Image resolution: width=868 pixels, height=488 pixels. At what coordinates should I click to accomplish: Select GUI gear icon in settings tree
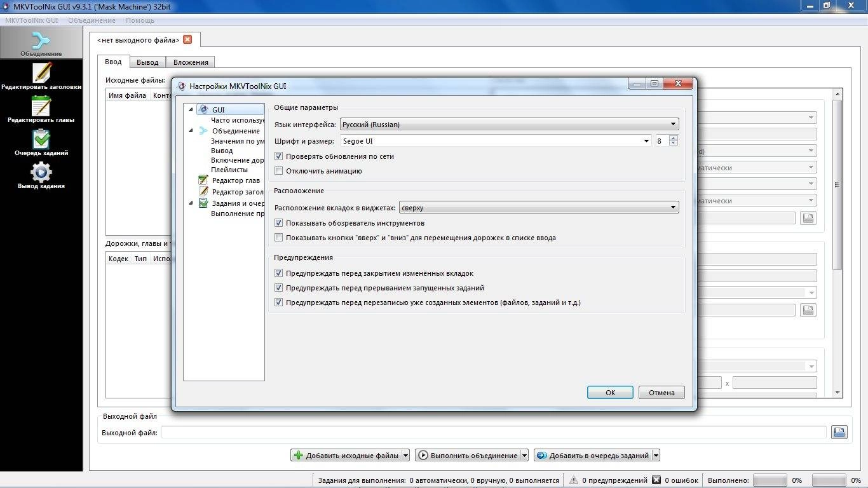(x=203, y=110)
